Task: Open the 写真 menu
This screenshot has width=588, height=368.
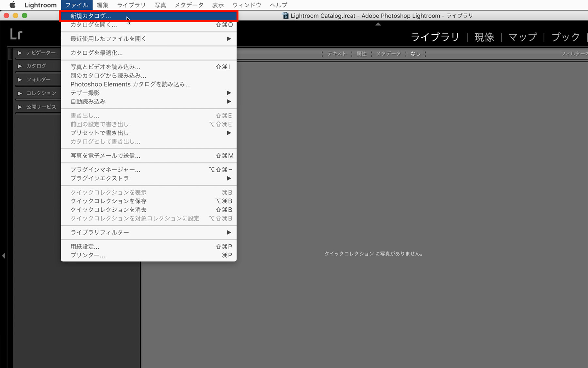Action: point(160,5)
